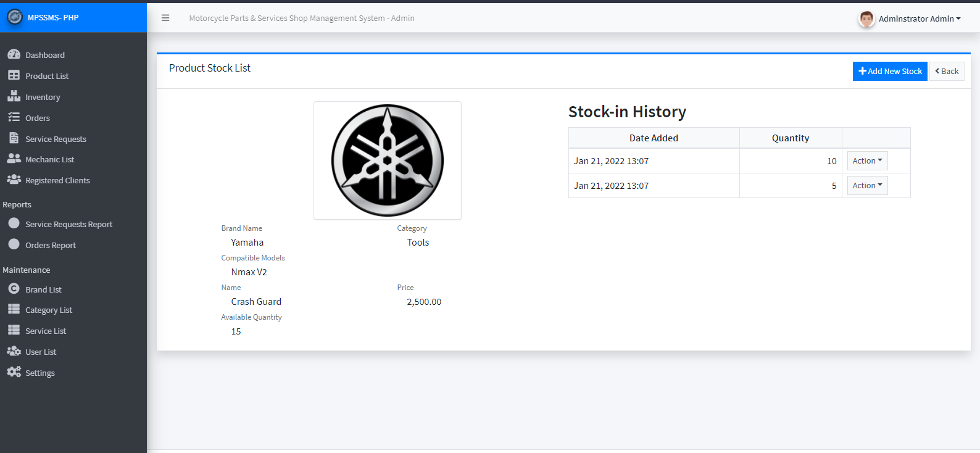Image resolution: width=980 pixels, height=453 pixels.
Task: Click the Stock-in History heading
Action: (627, 112)
